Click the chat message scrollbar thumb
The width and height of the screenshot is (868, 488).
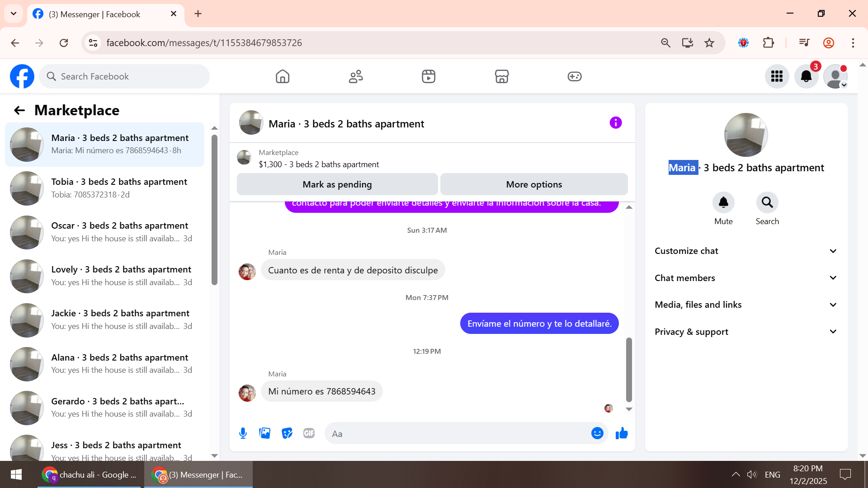pyautogui.click(x=628, y=369)
